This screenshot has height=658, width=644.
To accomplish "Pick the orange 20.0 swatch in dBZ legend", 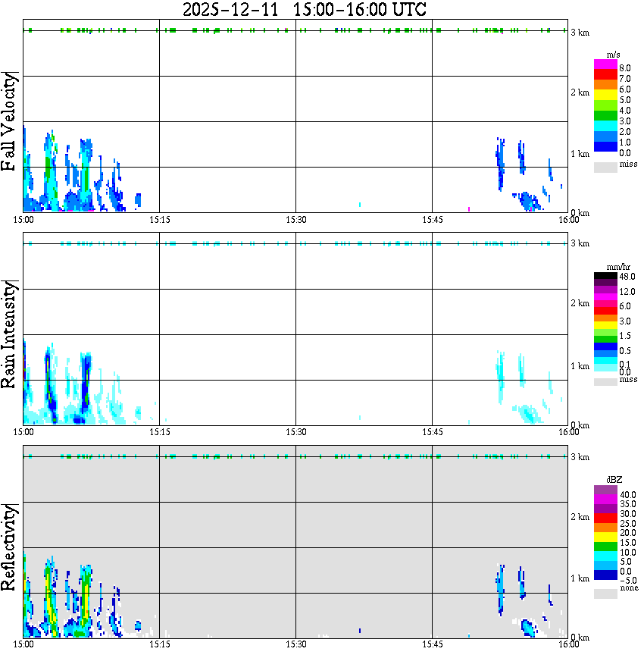I will click(605, 528).
